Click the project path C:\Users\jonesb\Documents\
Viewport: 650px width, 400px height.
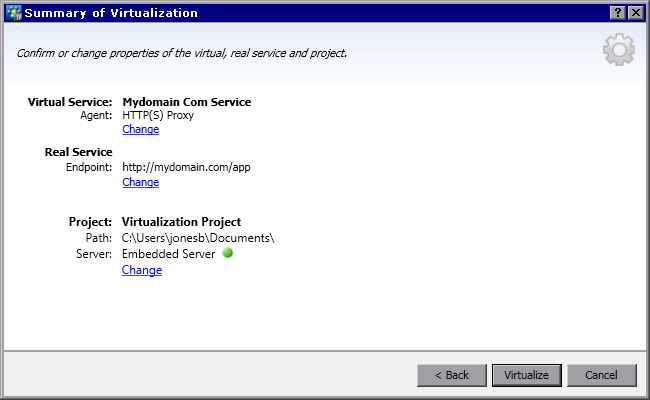point(198,238)
